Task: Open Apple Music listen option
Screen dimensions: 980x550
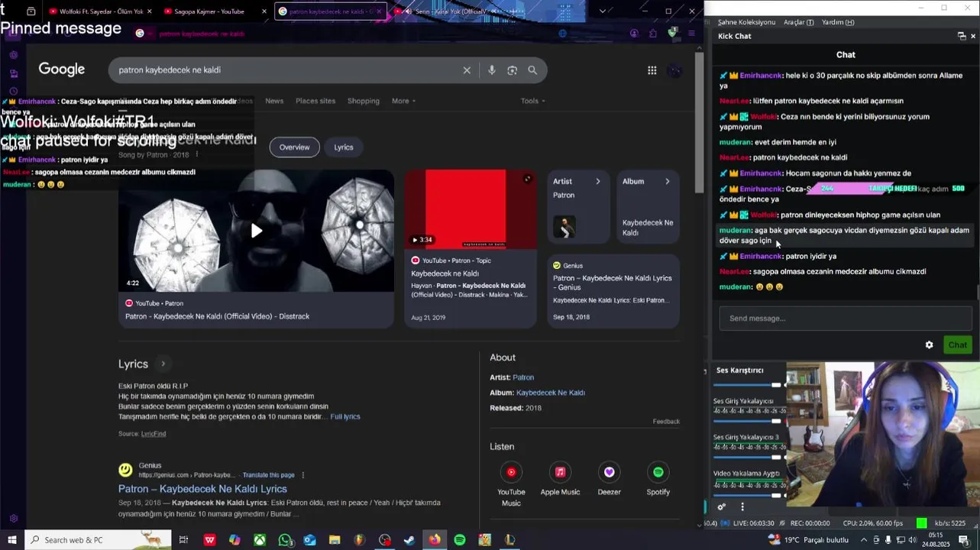Action: pyautogui.click(x=560, y=479)
